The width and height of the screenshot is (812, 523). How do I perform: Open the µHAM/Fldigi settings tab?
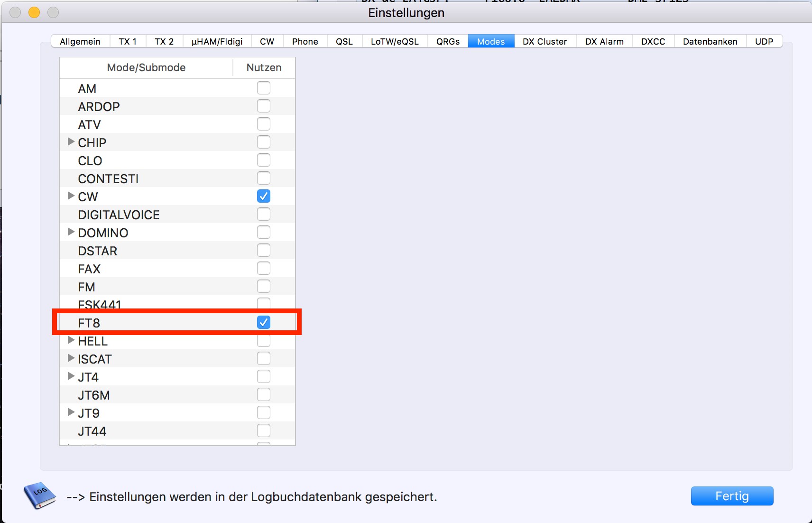217,41
